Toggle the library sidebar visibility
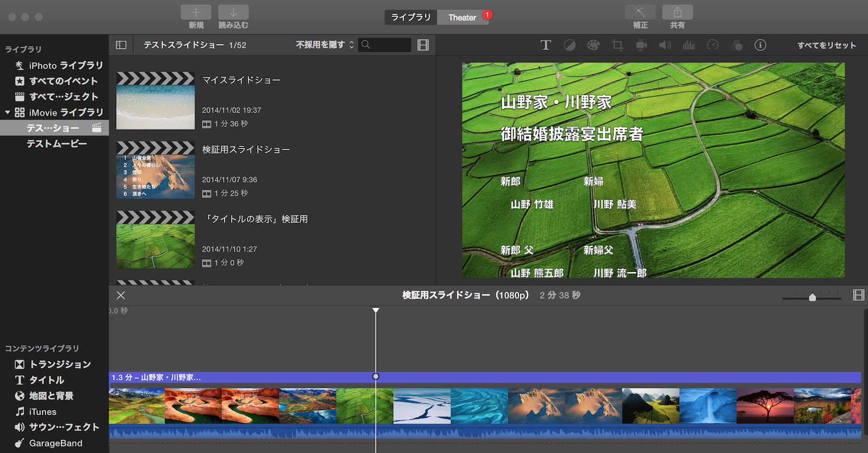This screenshot has width=868, height=453. coord(121,45)
